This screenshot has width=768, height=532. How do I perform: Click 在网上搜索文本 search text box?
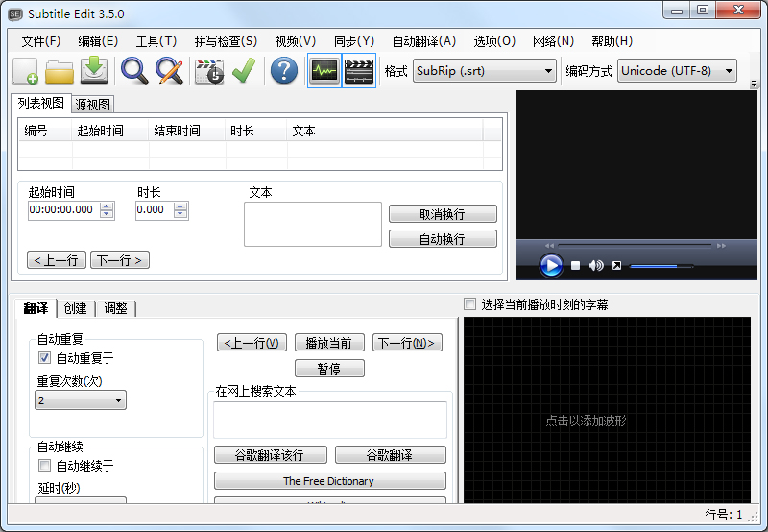(330, 420)
